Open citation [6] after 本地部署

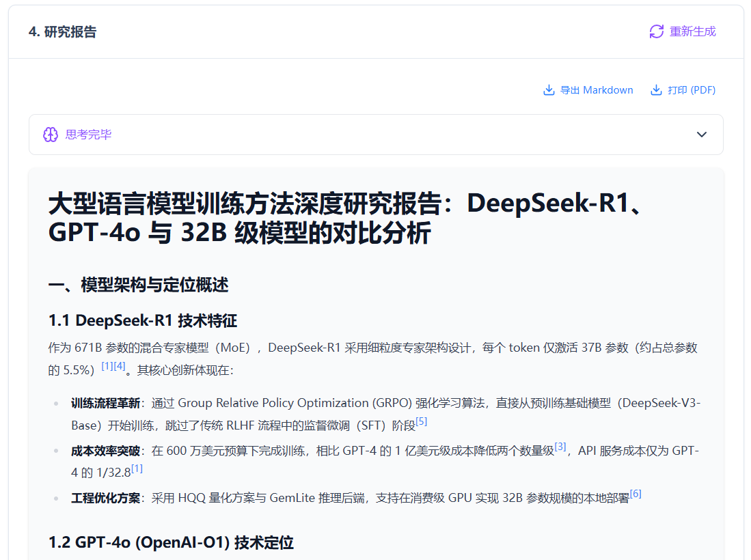coord(636,494)
